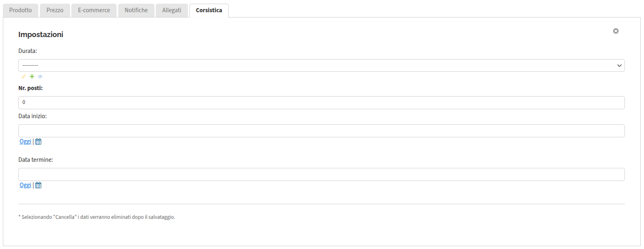Image resolution: width=644 pixels, height=249 pixels.
Task: Click into the Data termine input field
Action: (x=321, y=174)
